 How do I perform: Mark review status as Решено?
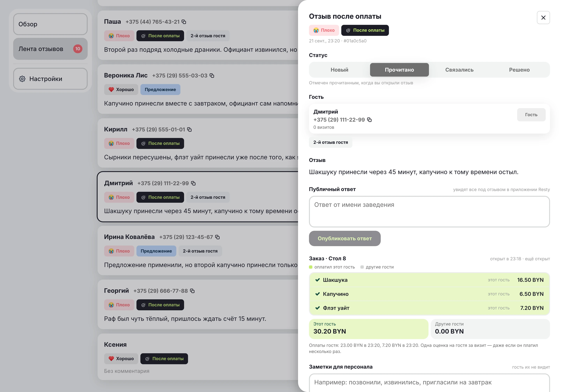(519, 70)
